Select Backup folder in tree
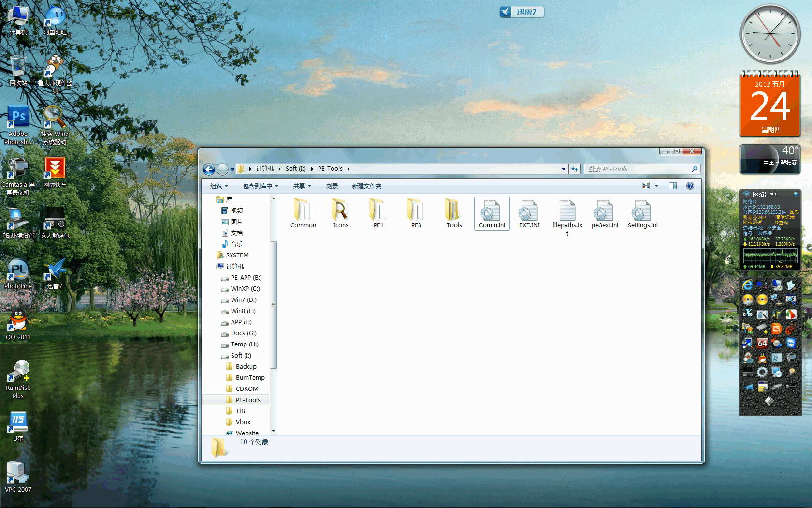The width and height of the screenshot is (812, 508). [x=241, y=366]
